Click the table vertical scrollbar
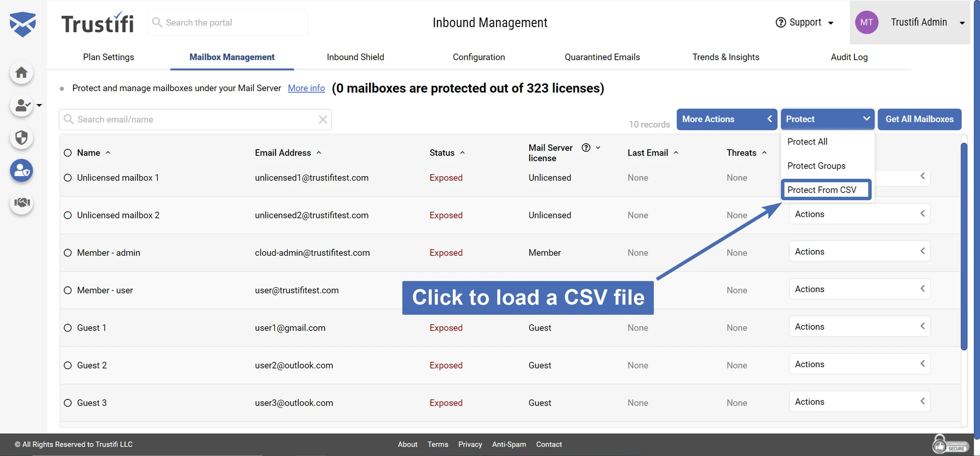980x456 pixels. [x=964, y=246]
